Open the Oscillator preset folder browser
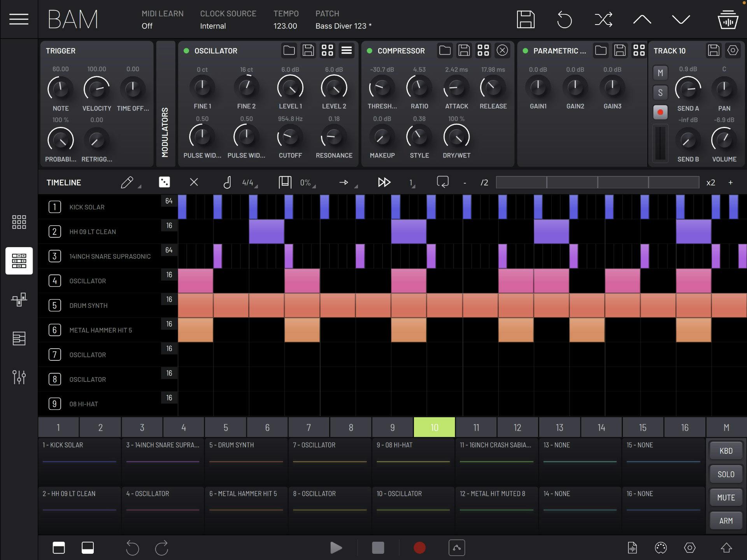 (x=289, y=51)
